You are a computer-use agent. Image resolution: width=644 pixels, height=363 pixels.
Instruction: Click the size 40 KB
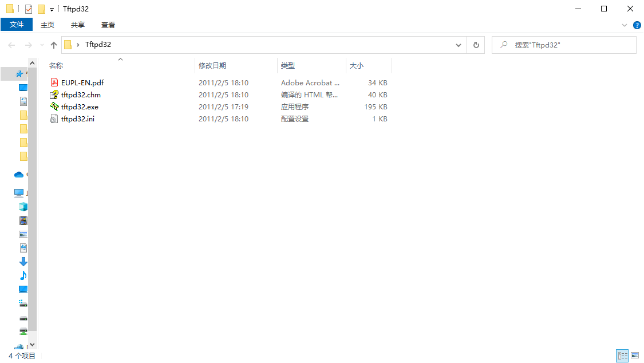tap(377, 95)
